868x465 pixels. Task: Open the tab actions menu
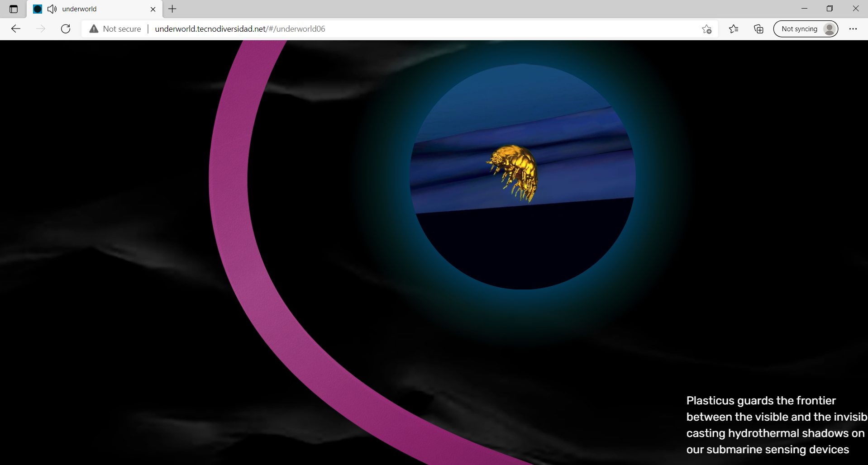(x=13, y=9)
